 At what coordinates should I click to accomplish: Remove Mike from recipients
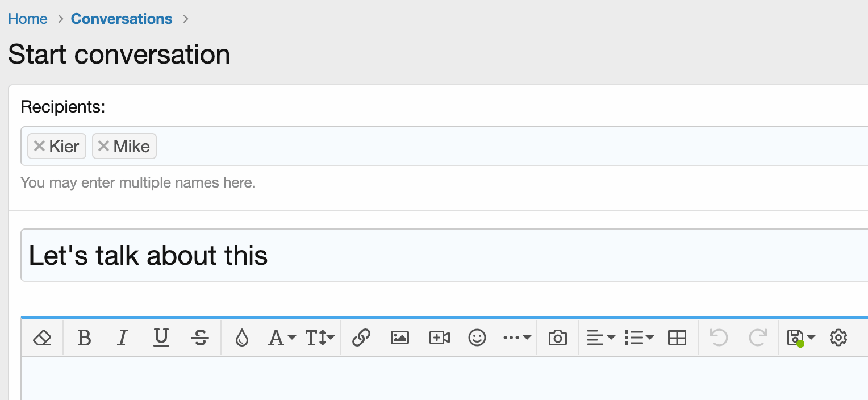[x=103, y=146]
